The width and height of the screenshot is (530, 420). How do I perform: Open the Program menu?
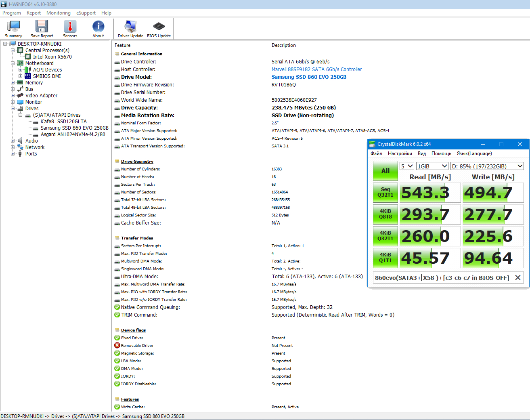[x=12, y=13]
